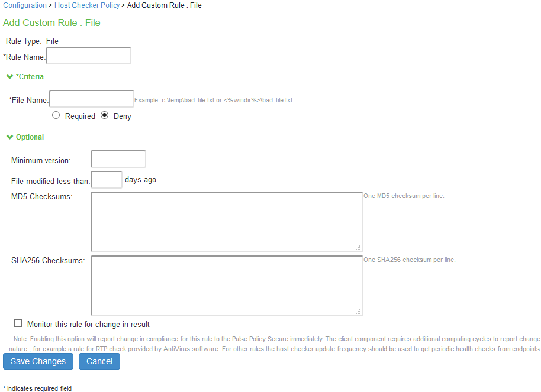Click the File modified days field
Viewport: 541px width, 392px height.
(107, 180)
